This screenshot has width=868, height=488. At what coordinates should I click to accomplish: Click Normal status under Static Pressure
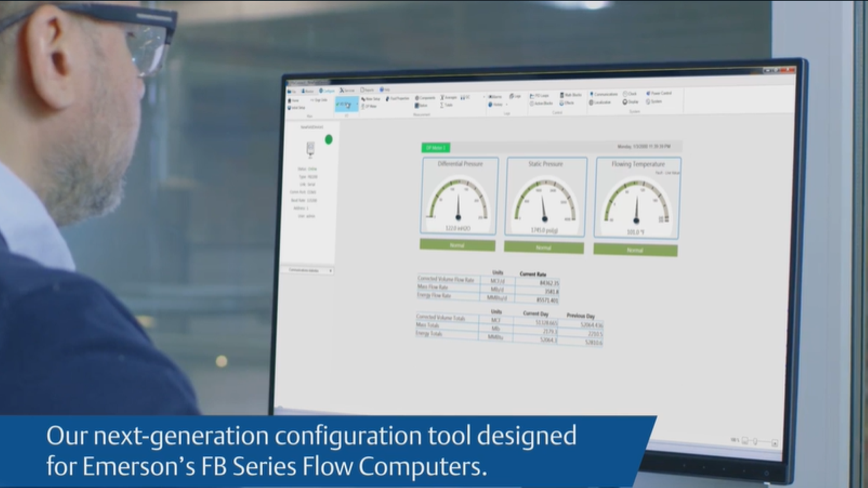click(x=543, y=248)
